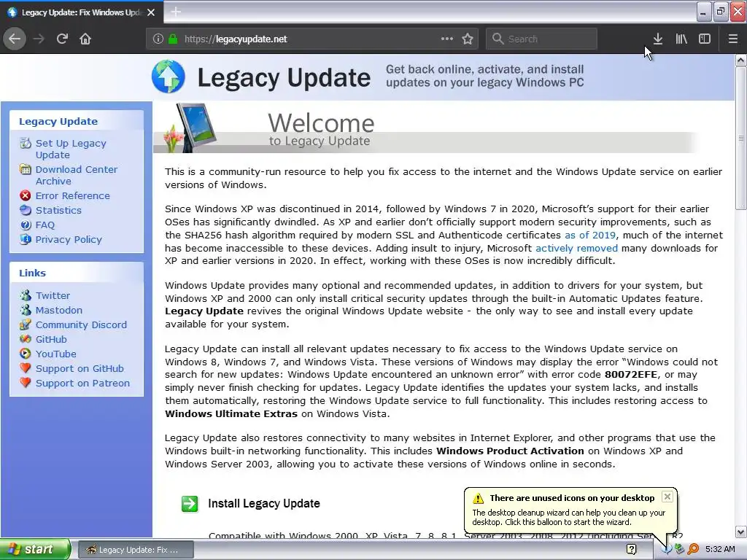Open Support on Patreon link
Screen dimensions: 747x560
82,384
